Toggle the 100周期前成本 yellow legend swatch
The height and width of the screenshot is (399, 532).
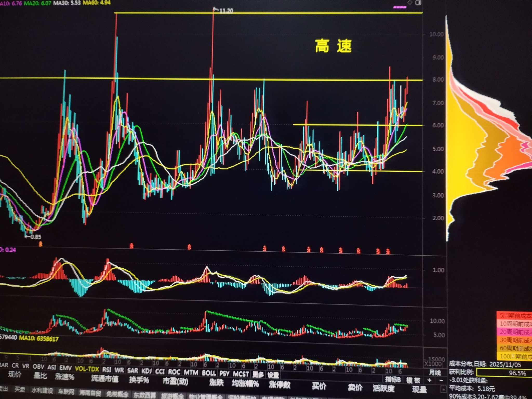tap(514, 356)
